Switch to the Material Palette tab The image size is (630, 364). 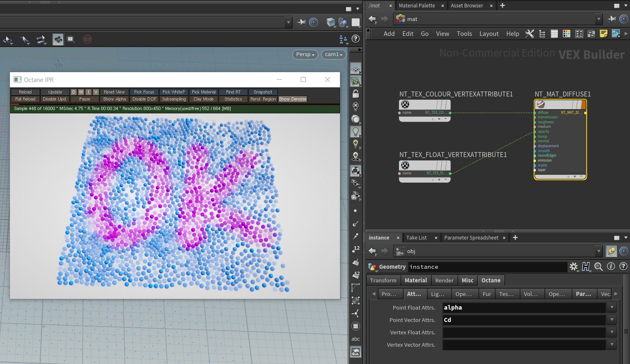pos(417,5)
